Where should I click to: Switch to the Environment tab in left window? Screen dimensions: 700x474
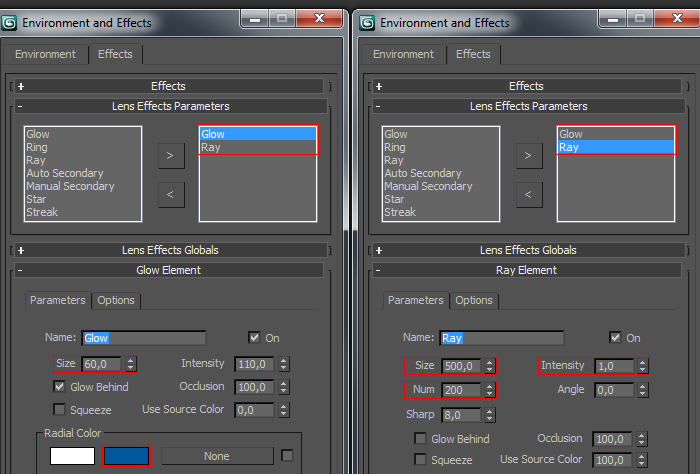(x=46, y=54)
